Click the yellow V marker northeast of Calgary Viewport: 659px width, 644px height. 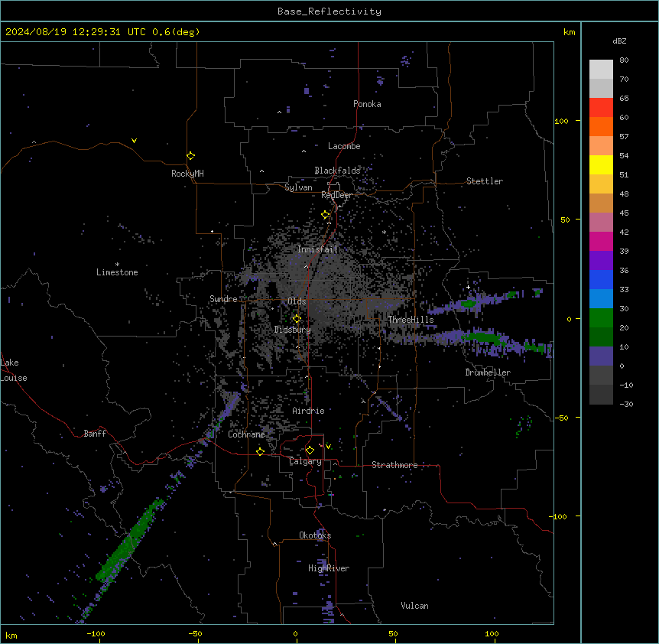tap(328, 447)
